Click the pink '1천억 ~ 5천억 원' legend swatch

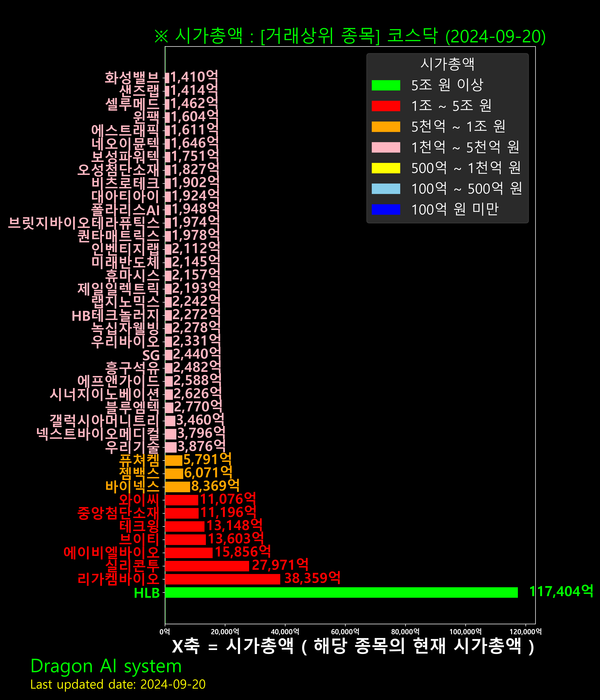(x=386, y=147)
